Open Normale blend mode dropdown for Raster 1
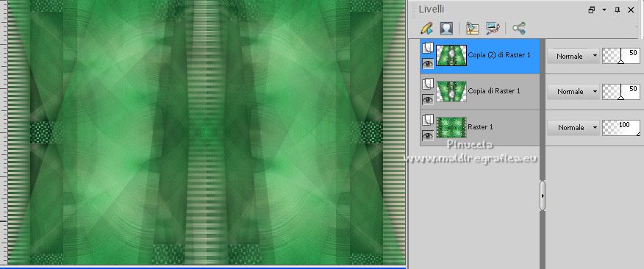The width and height of the screenshot is (644, 269). (x=573, y=128)
